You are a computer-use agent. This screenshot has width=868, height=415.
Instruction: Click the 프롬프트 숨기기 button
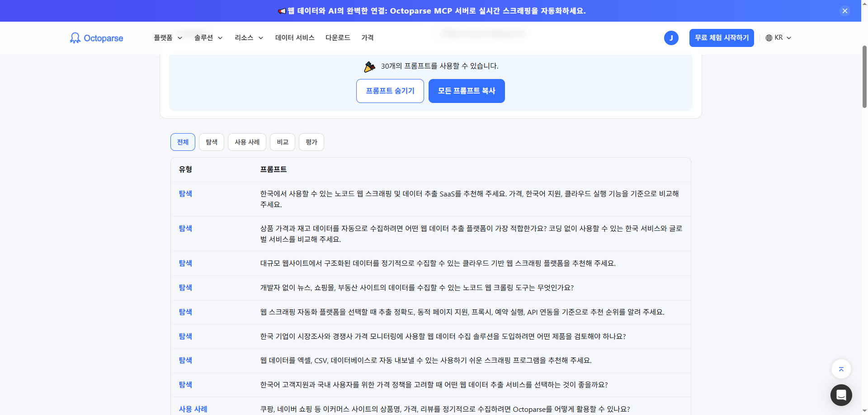390,91
